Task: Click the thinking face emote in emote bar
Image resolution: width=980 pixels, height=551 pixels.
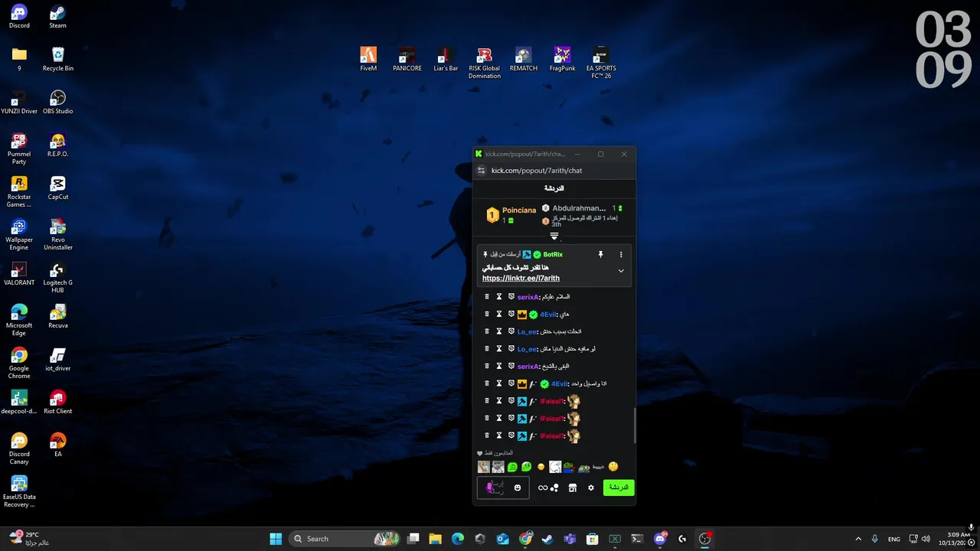Action: pos(613,467)
